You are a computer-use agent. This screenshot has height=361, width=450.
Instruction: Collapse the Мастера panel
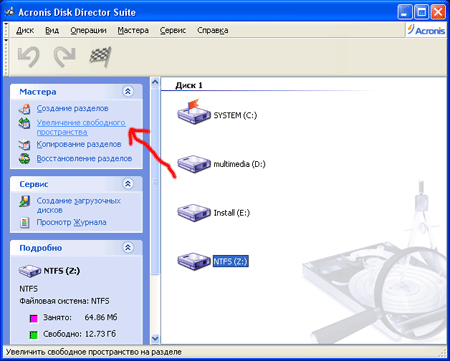pyautogui.click(x=128, y=91)
